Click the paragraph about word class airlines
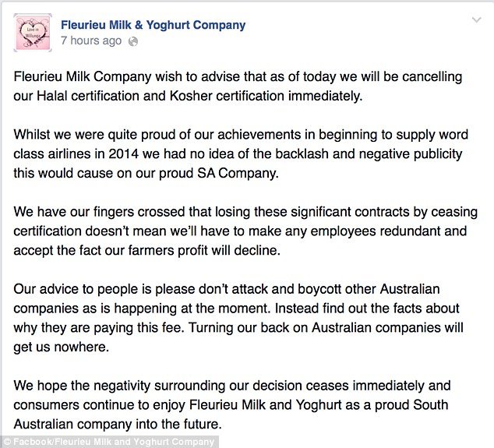Viewport: 494px width, 448px height. pos(241,153)
